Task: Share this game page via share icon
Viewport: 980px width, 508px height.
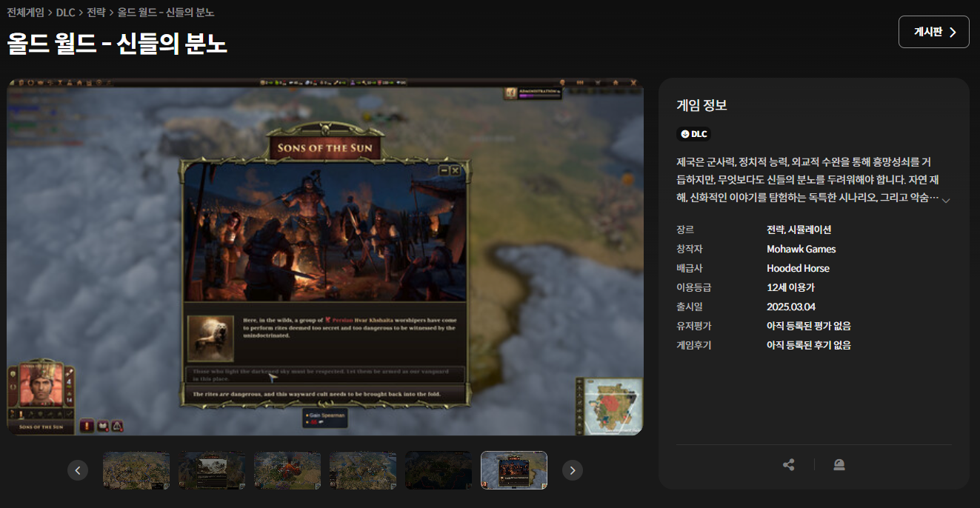Action: (x=788, y=465)
